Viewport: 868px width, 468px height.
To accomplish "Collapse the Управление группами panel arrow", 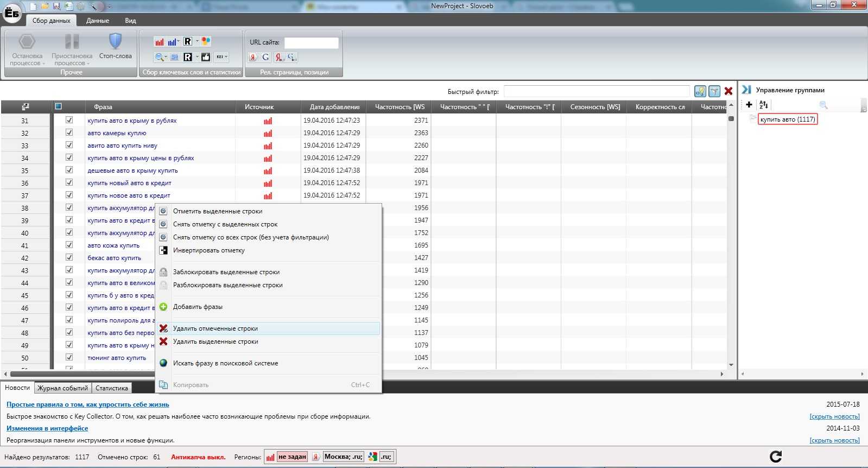I will point(746,90).
